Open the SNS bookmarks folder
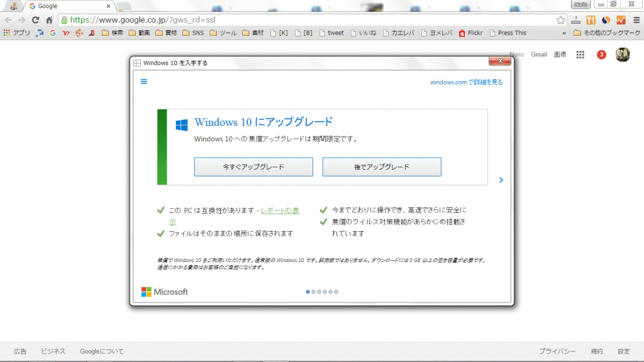The width and height of the screenshot is (644, 362). [x=193, y=33]
